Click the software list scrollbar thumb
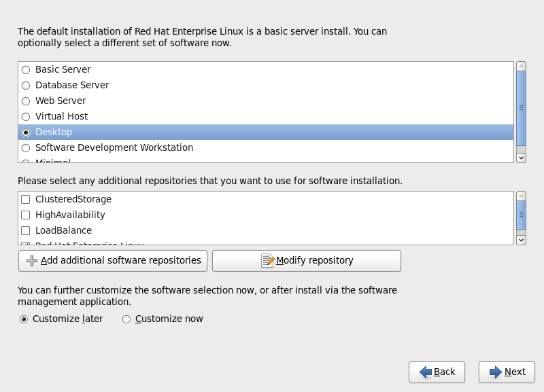The width and height of the screenshot is (544, 392). tap(522, 107)
